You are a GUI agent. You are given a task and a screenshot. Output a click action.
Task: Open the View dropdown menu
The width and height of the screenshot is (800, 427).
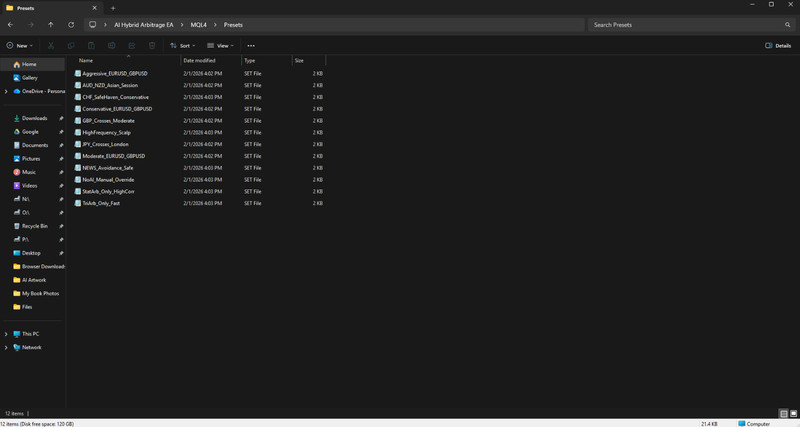tap(220, 45)
